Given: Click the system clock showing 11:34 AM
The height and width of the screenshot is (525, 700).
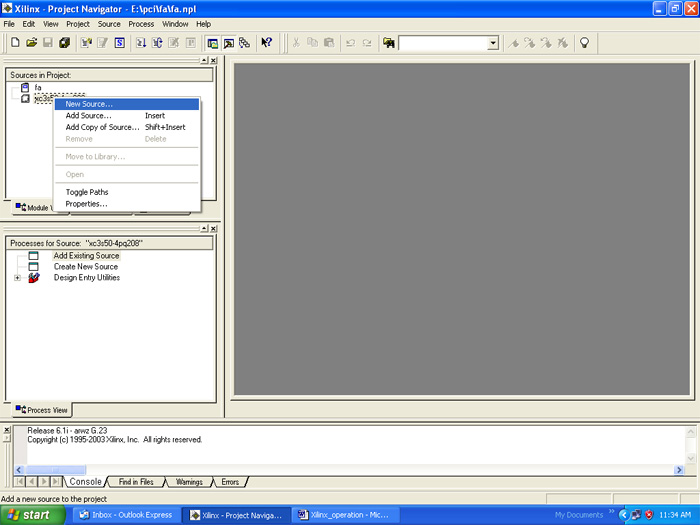Looking at the screenshot, I should [675, 515].
